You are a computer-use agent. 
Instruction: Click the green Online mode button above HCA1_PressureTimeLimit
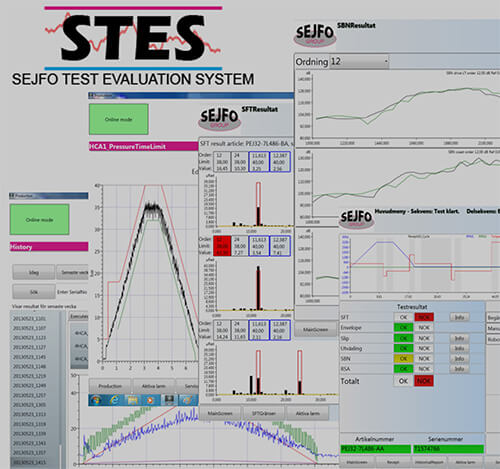(x=119, y=119)
